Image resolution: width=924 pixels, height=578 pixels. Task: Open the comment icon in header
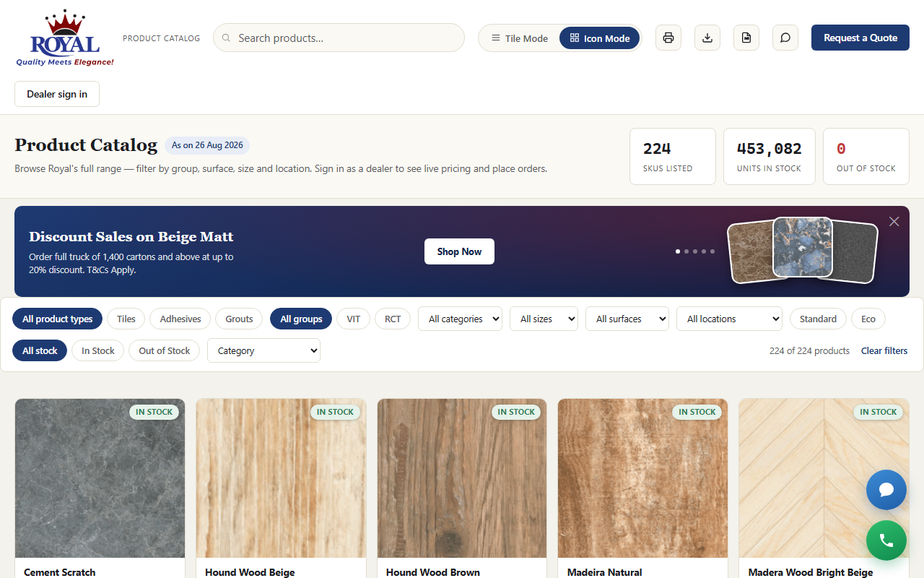(x=785, y=38)
